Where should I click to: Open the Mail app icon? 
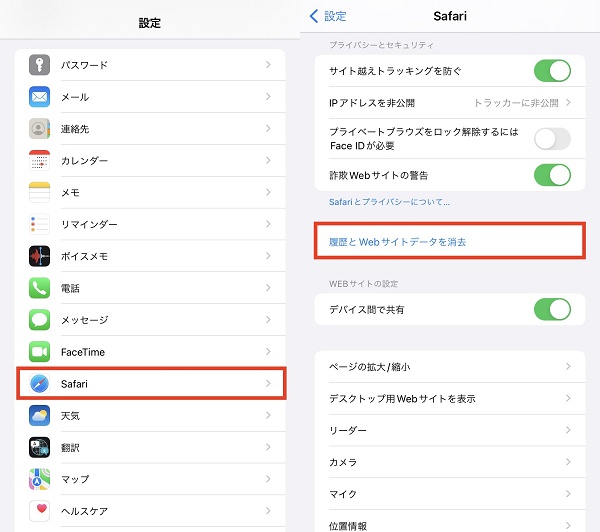(40, 97)
